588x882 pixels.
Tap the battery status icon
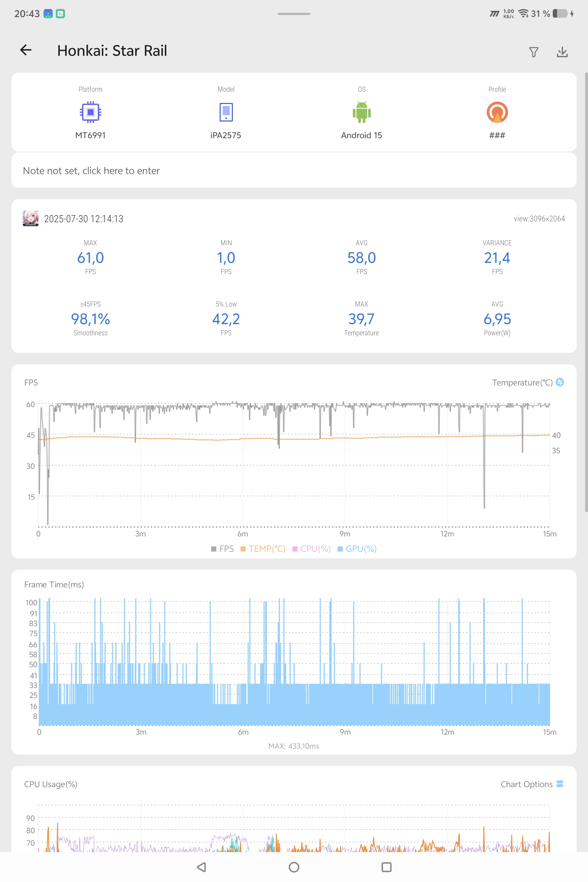coord(560,13)
